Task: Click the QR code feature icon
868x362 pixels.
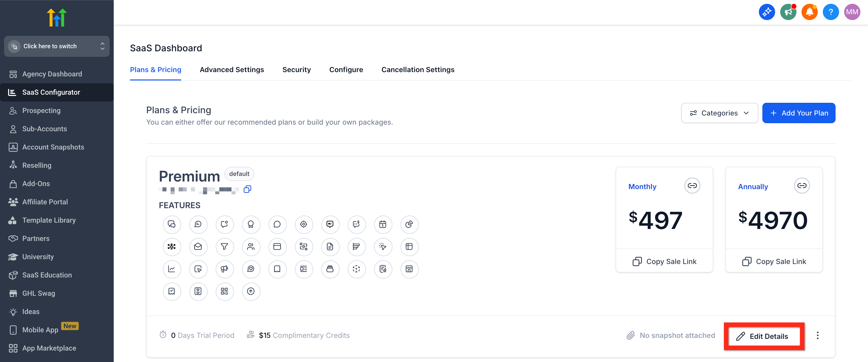Action: pyautogui.click(x=224, y=291)
